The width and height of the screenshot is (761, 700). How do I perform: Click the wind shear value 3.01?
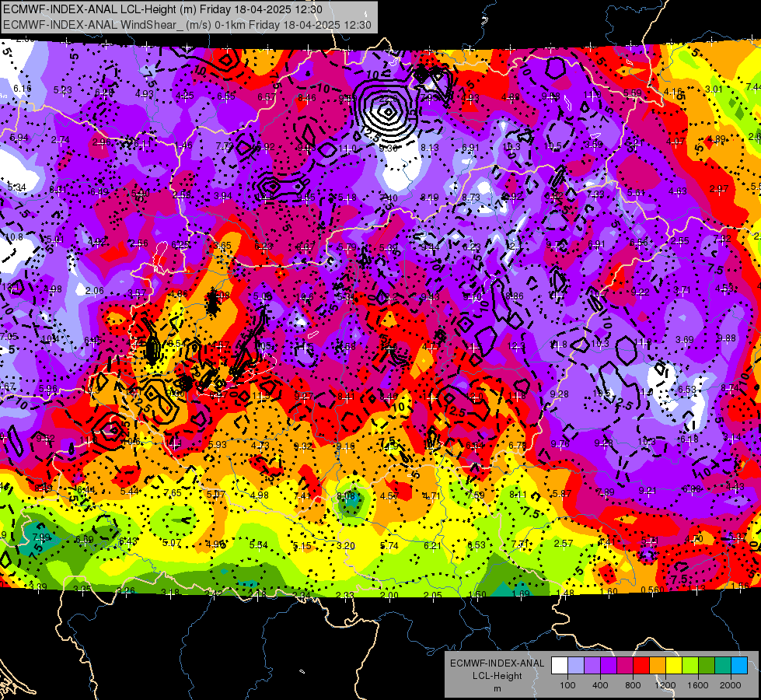(x=714, y=89)
